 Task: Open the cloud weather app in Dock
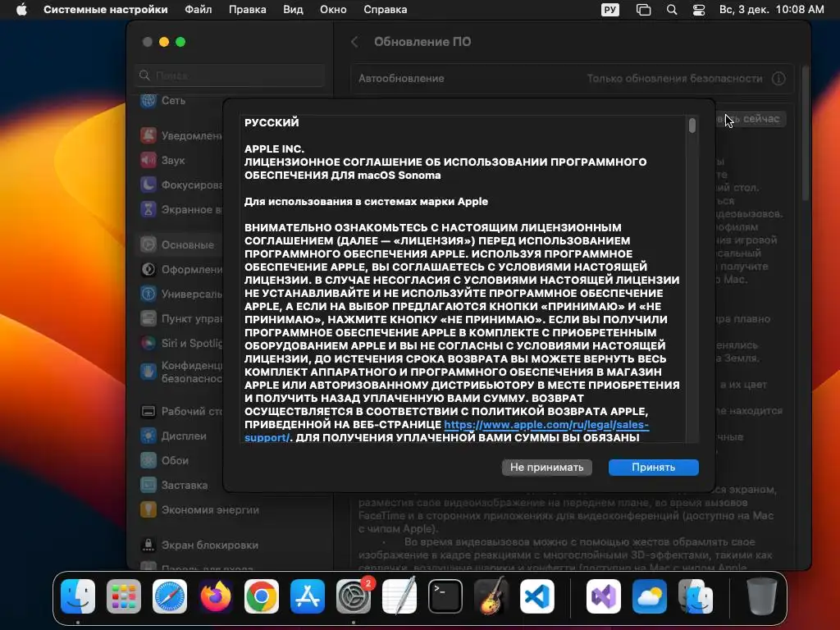tap(650, 596)
